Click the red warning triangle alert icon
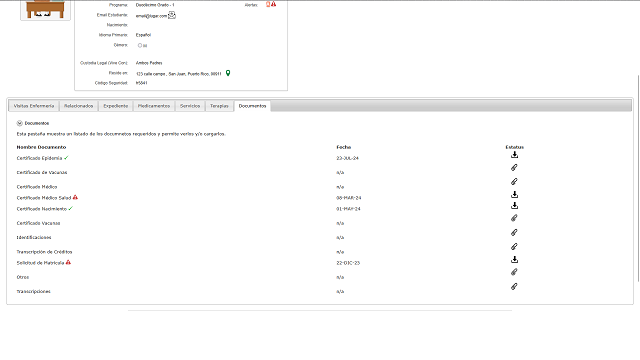Image resolution: width=640 pixels, height=360 pixels. 273,4
